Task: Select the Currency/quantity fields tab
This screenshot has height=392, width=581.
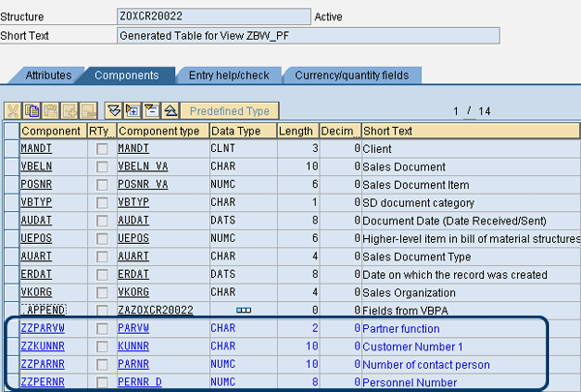Action: [352, 75]
